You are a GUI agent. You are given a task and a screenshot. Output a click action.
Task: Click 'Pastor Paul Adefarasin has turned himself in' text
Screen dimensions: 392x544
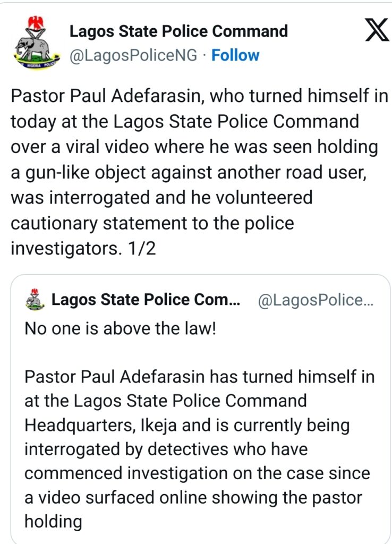coord(200,377)
